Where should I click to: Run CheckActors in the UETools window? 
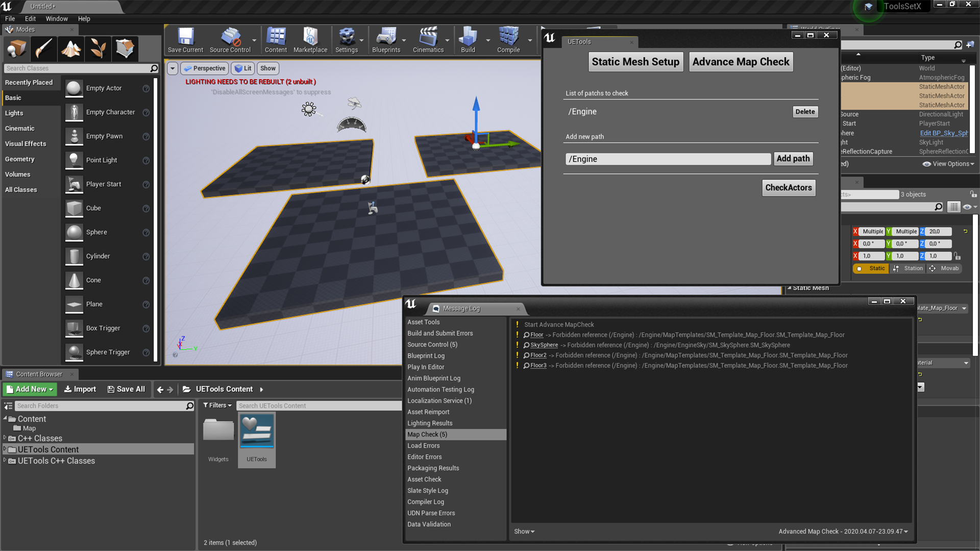788,188
